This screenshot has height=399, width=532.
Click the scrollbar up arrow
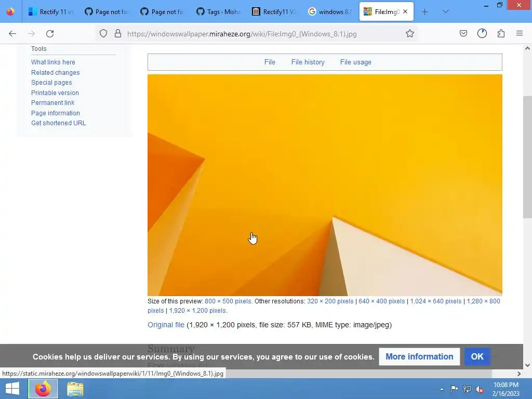point(527,48)
